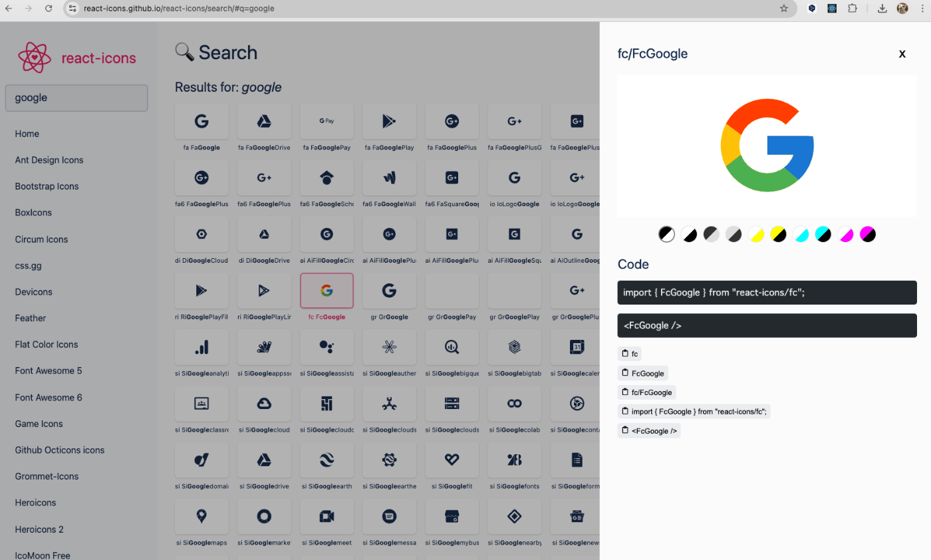Viewport: 931px width, 560px height.
Task: Reload the page in browser toolbar
Action: (49, 9)
